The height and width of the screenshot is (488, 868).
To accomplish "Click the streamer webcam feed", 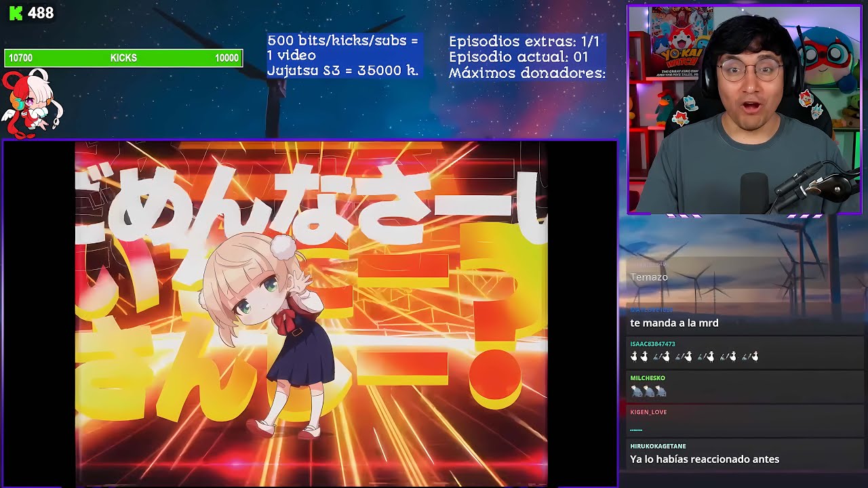I will pos(744,110).
